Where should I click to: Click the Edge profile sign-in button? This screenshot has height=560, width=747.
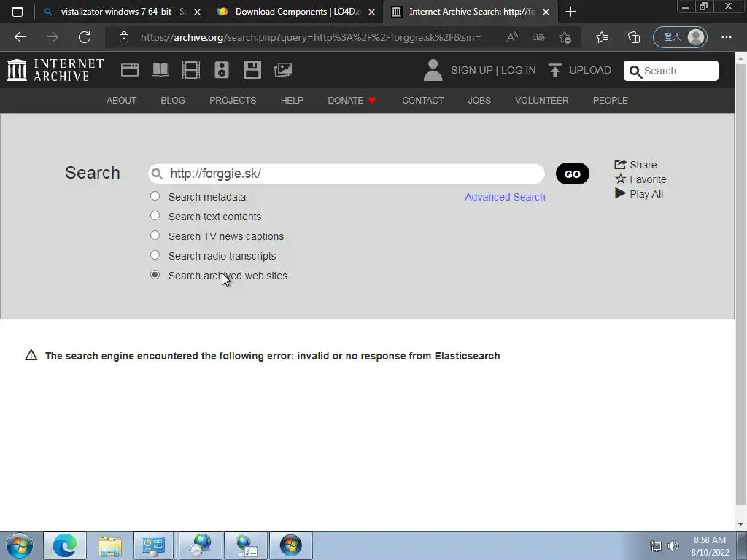pos(680,37)
